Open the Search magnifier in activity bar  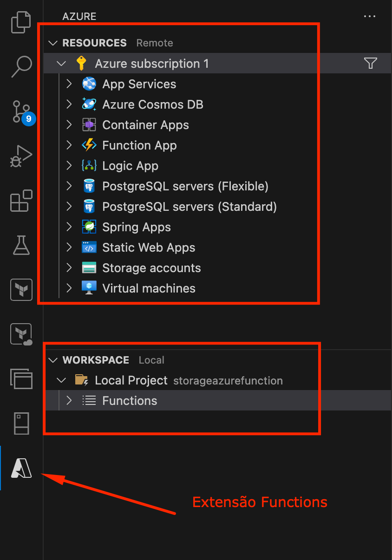point(21,67)
